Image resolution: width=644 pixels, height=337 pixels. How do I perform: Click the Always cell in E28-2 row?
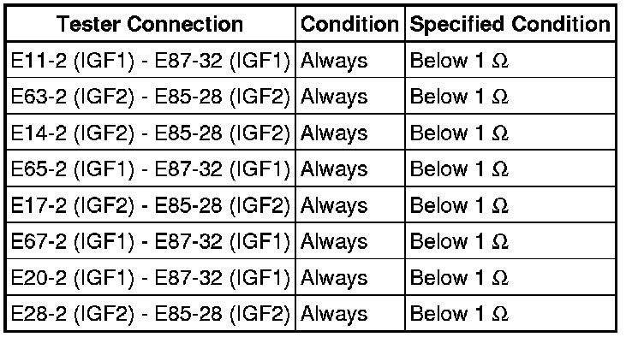point(350,313)
